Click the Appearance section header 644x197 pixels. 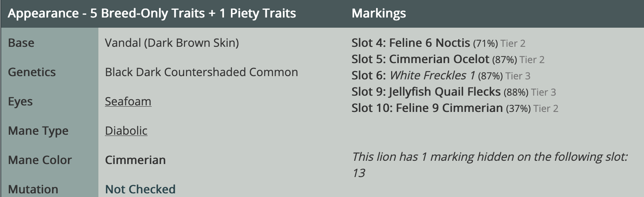click(x=152, y=13)
